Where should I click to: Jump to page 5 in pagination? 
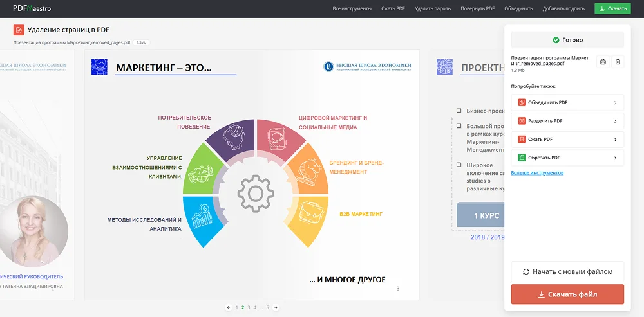point(267,307)
